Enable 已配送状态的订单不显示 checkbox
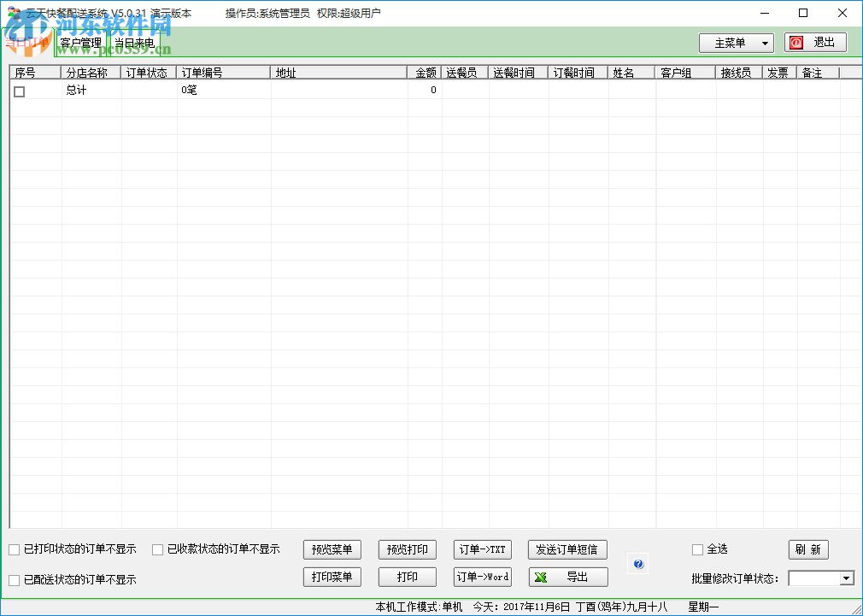 click(x=14, y=579)
